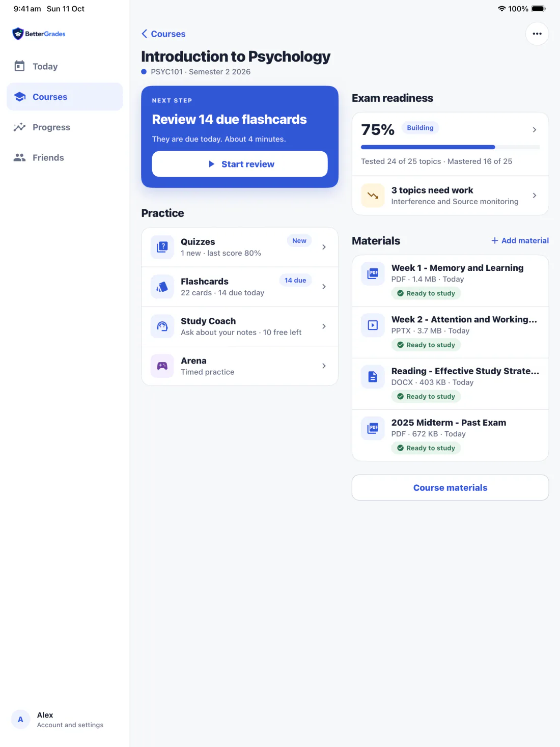Click Ready to study badge for Week 2

426,345
